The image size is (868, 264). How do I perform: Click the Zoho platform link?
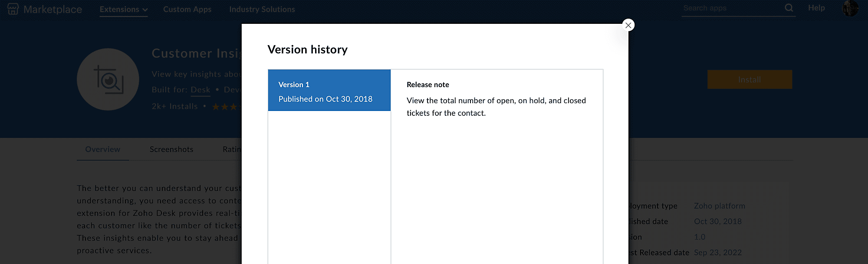pos(719,206)
